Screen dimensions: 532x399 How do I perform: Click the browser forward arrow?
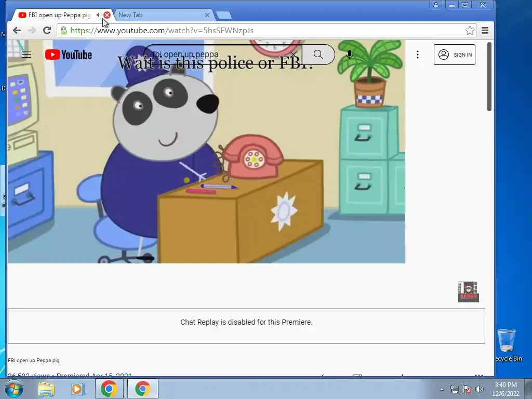tap(32, 31)
